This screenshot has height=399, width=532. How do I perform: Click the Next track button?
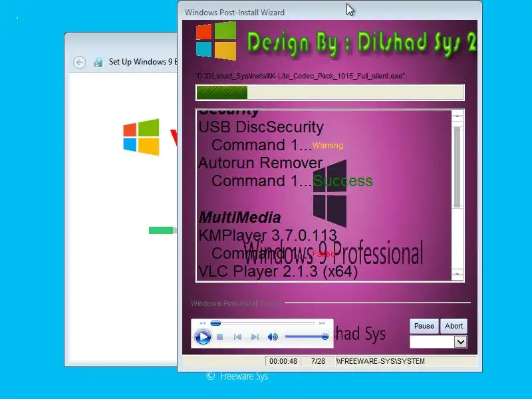255,337
